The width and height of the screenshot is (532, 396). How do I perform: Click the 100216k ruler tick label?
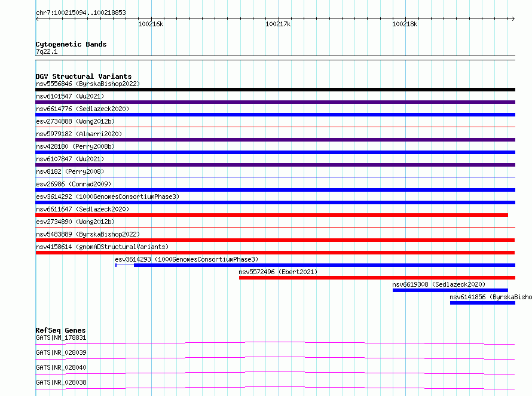point(151,24)
